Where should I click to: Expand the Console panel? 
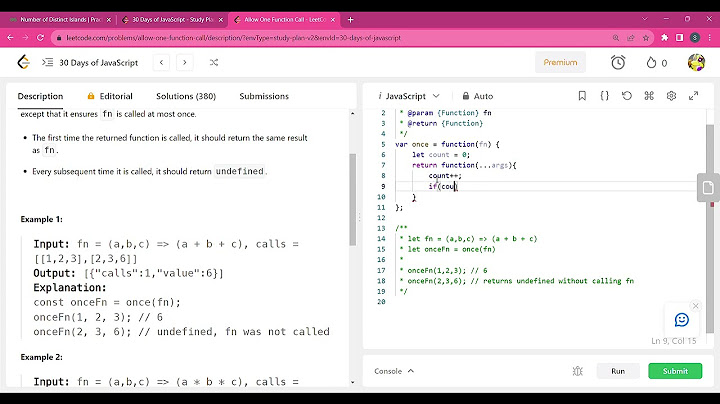394,371
